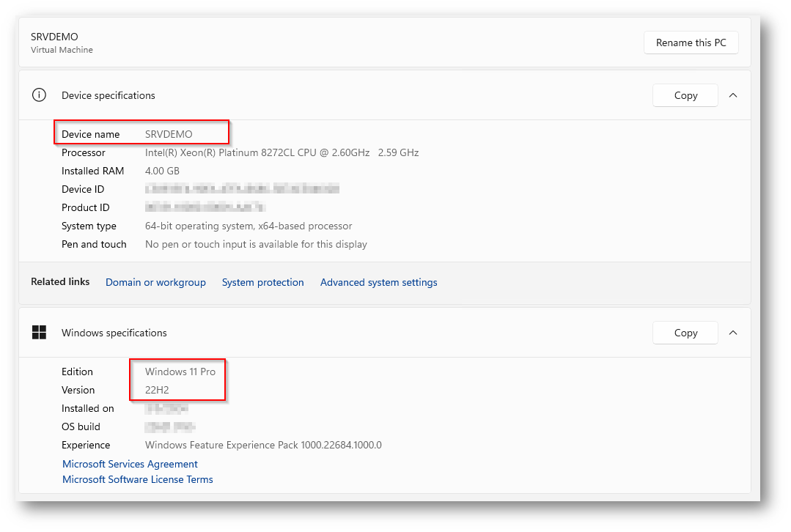Copy the device specifications
The image size is (791, 532).
(685, 95)
